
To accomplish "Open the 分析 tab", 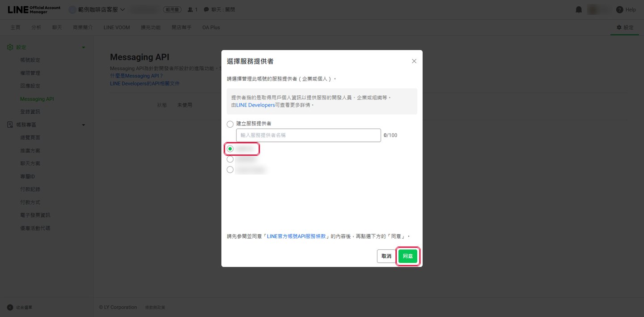I will pyautogui.click(x=36, y=27).
